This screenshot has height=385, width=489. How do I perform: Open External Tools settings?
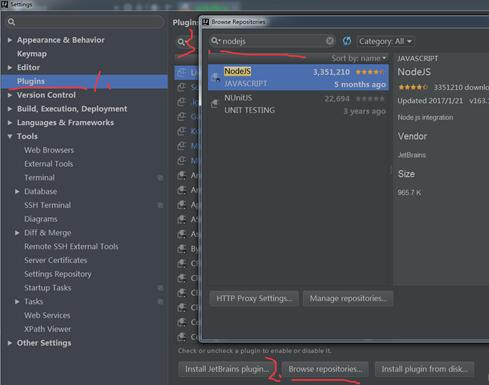coord(49,164)
